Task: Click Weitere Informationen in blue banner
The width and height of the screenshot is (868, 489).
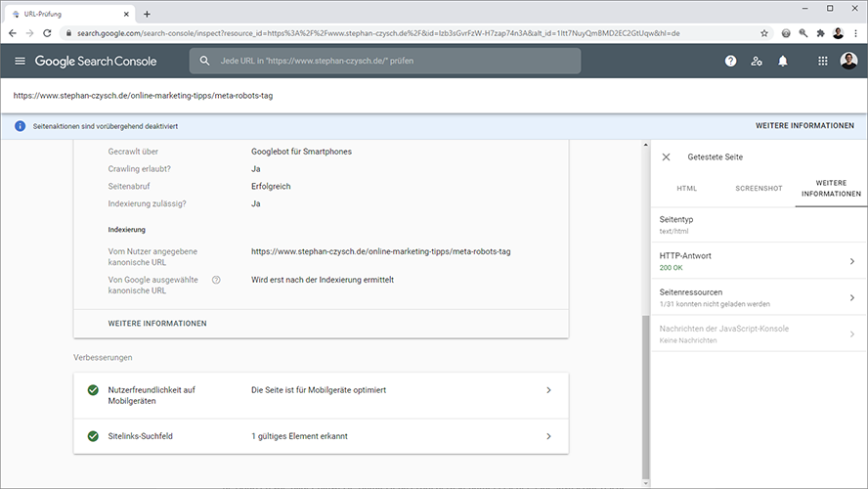Action: (804, 126)
